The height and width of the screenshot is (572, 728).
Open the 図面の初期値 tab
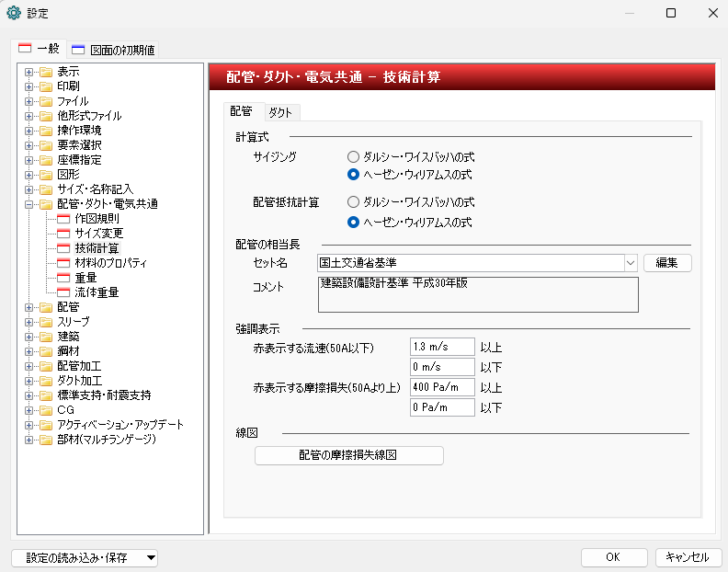(115, 49)
